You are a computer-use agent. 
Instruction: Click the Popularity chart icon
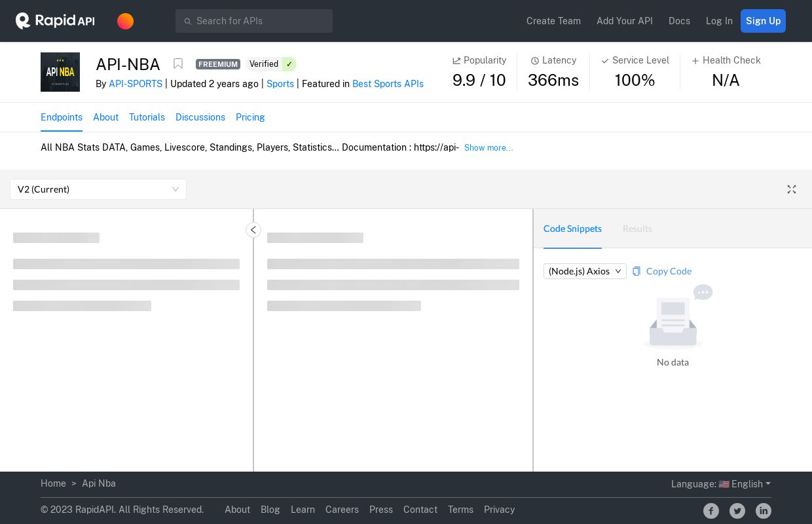point(456,61)
